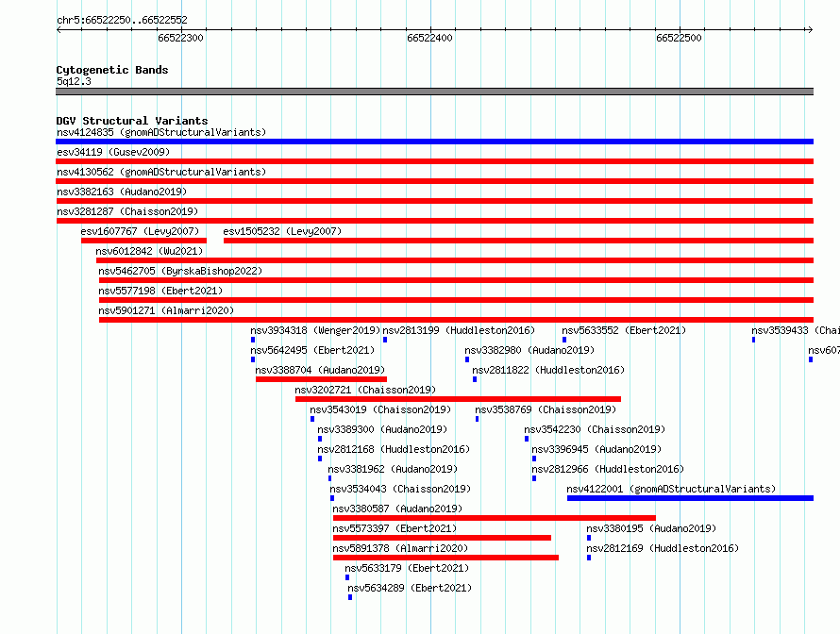
Task: Click the blue nsv4124835 variant bar
Action: (x=434, y=142)
